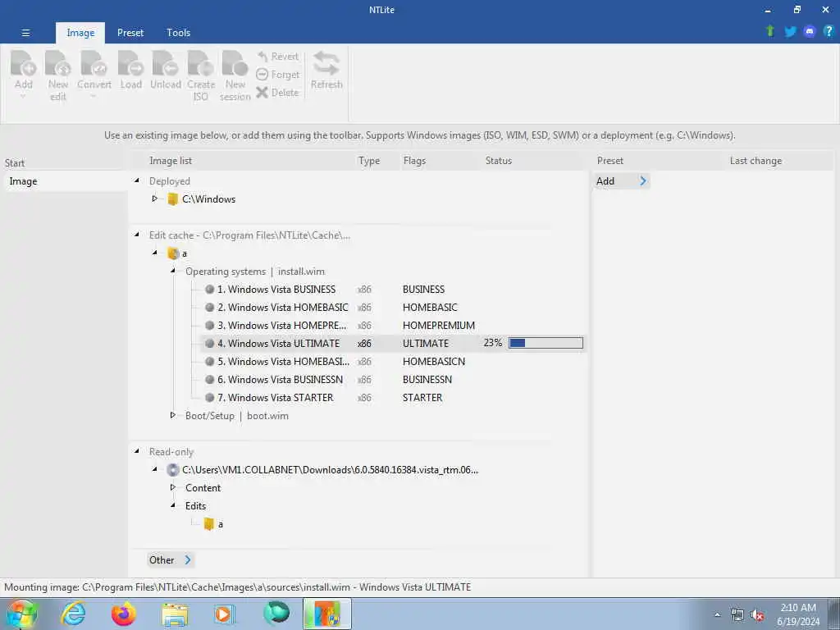Screen dimensions: 840x630
Task: Click the Other button
Action: point(170,559)
